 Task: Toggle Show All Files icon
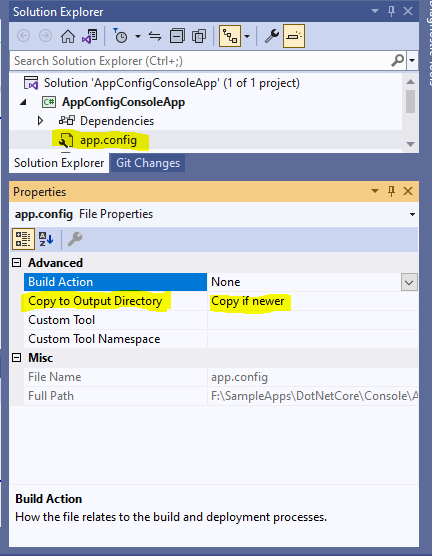click(199, 36)
